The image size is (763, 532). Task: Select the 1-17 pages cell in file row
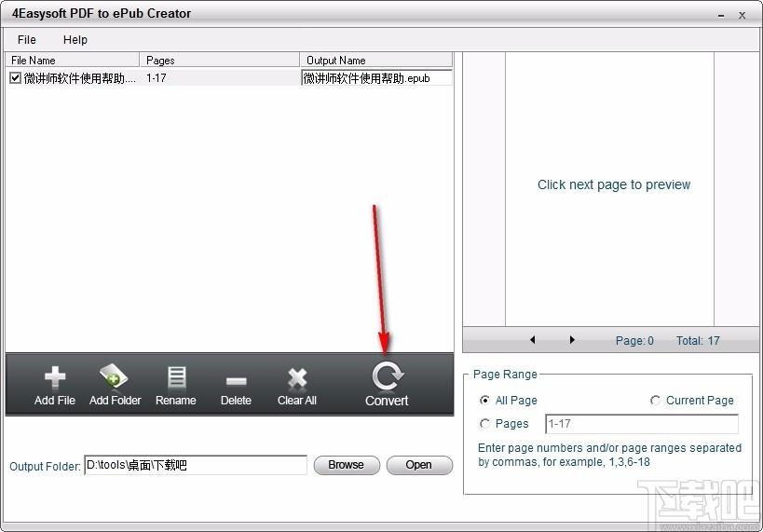(x=157, y=78)
